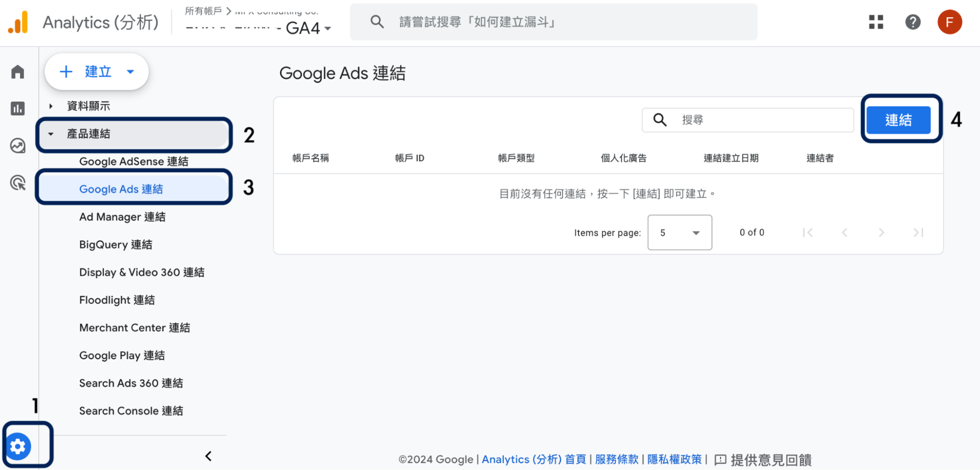Open the Google apps grid icon
The image size is (980, 470).
(876, 22)
